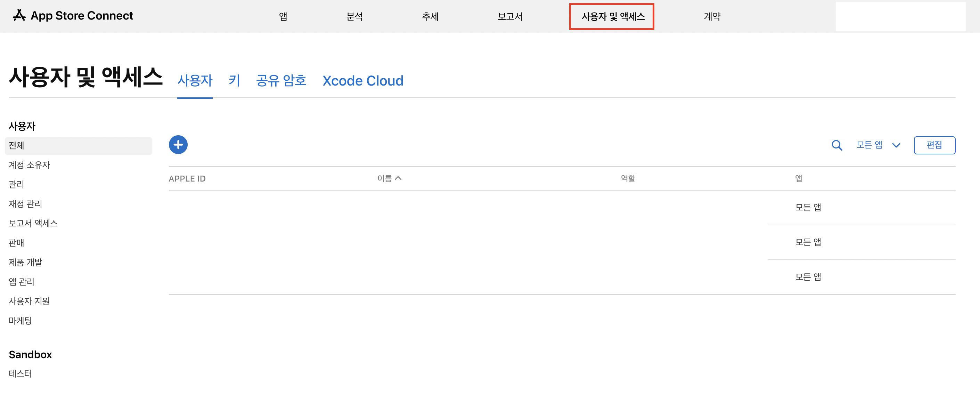
Task: Open the 분석 top navigation item
Action: coord(354,16)
